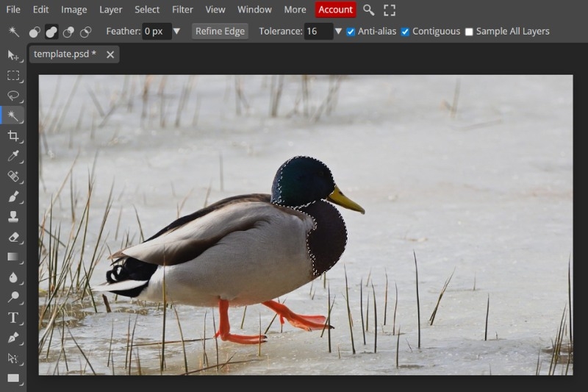Open the search magnifier icon
The image size is (588, 392).
(369, 10)
